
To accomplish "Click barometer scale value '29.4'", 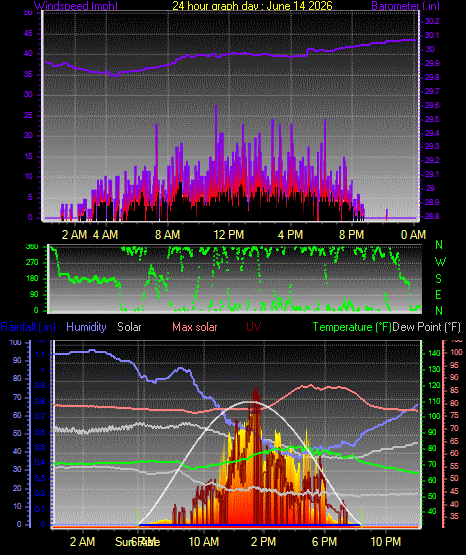I will click(432, 133).
